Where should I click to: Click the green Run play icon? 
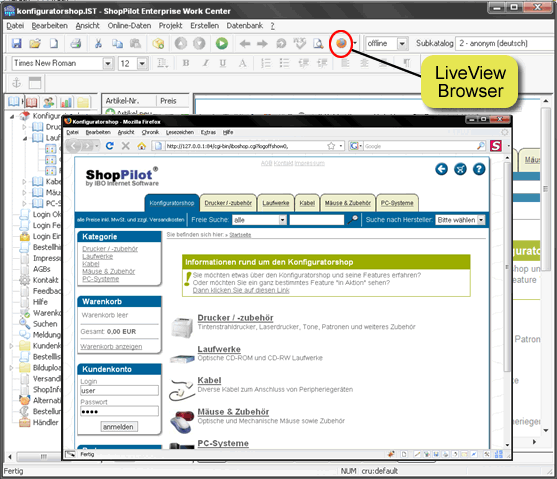click(x=222, y=43)
